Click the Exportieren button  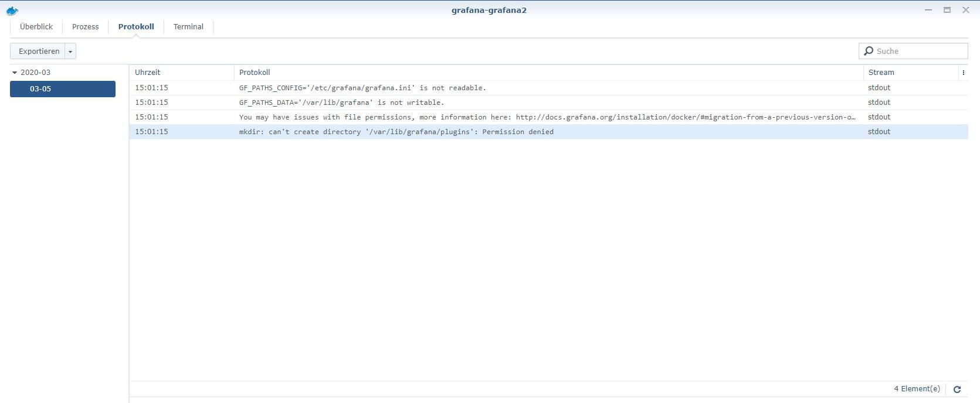pos(39,52)
